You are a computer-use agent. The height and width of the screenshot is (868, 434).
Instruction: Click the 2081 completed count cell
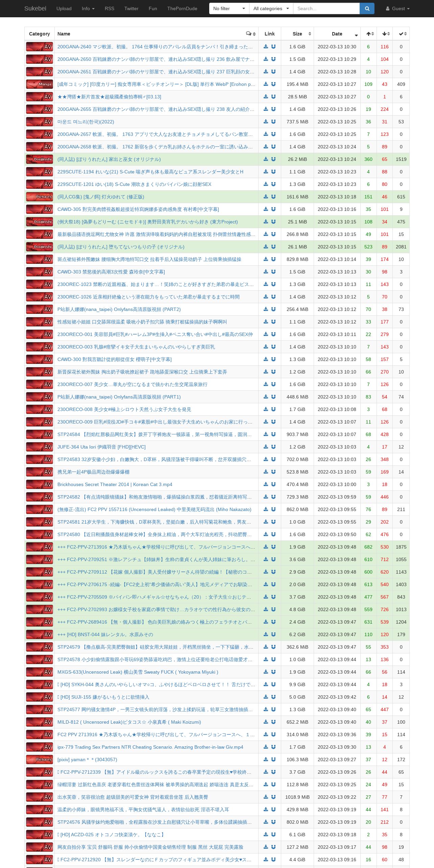401,247
